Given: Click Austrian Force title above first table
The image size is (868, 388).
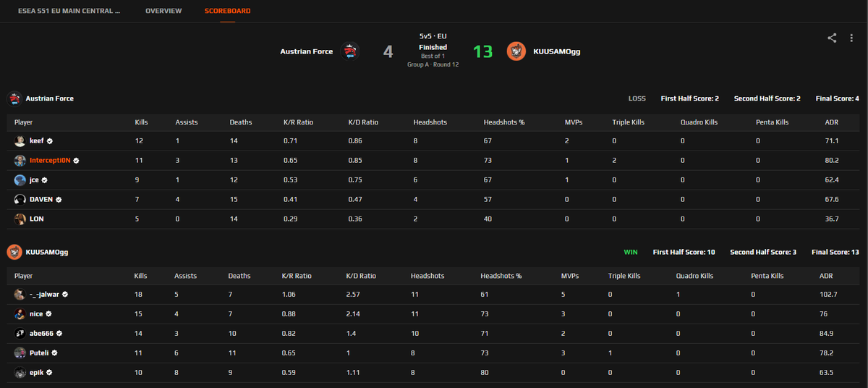Looking at the screenshot, I should pos(50,98).
